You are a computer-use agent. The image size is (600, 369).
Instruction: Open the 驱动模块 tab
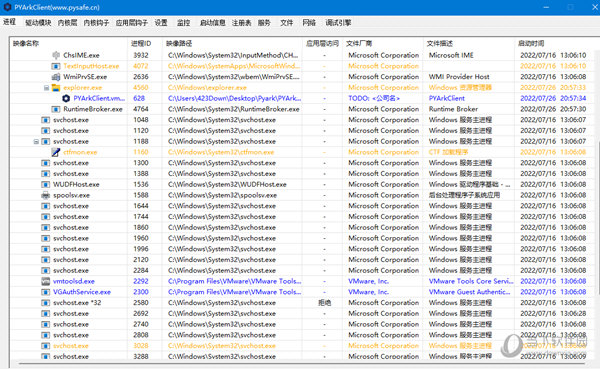[x=38, y=23]
